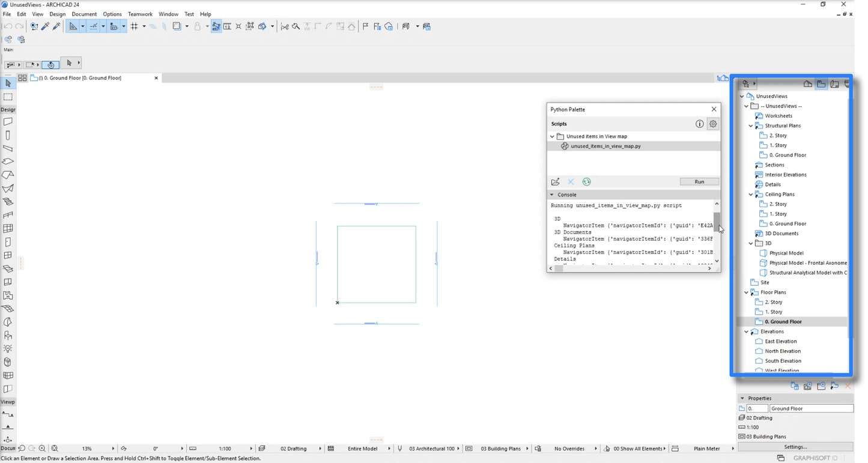Open the Options menu
Image resolution: width=868 pixels, height=463 pixels.
coord(112,14)
